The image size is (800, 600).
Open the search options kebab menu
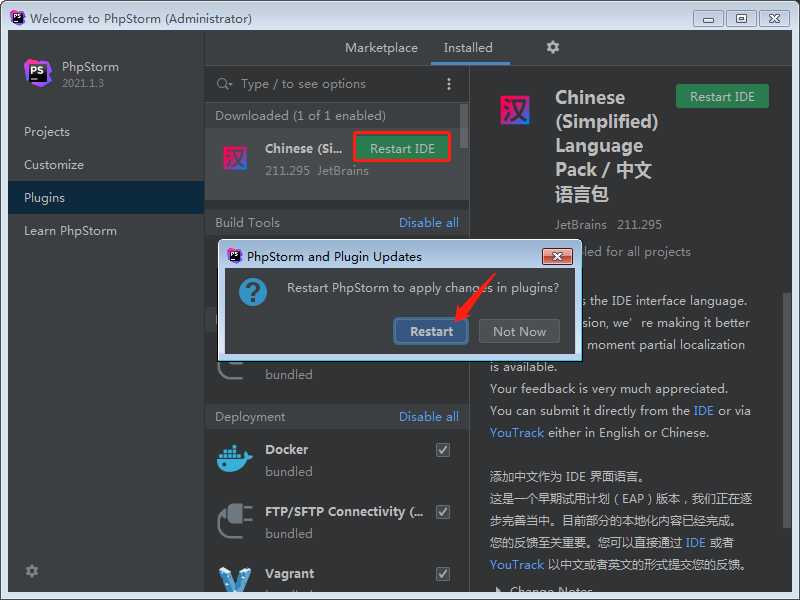[448, 84]
